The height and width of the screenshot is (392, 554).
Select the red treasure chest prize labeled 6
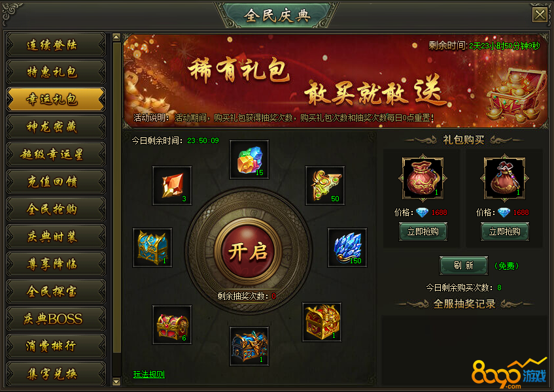pos(172,325)
